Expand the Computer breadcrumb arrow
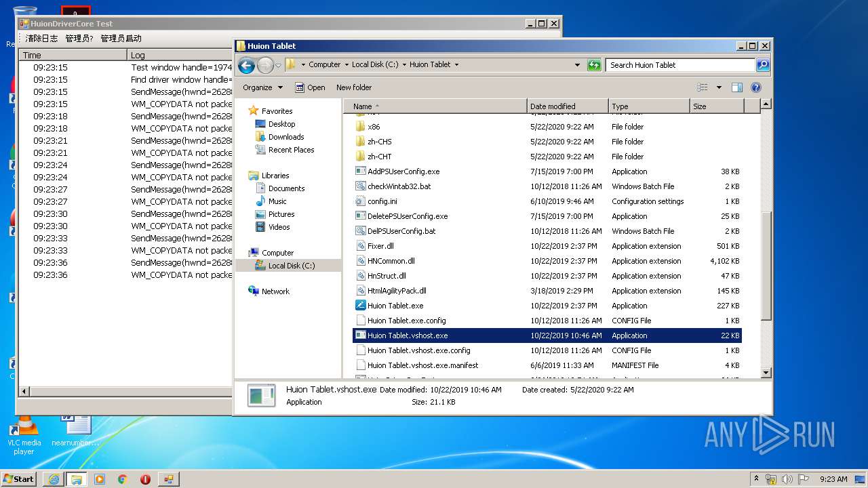The height and width of the screenshot is (488, 868). tap(346, 64)
